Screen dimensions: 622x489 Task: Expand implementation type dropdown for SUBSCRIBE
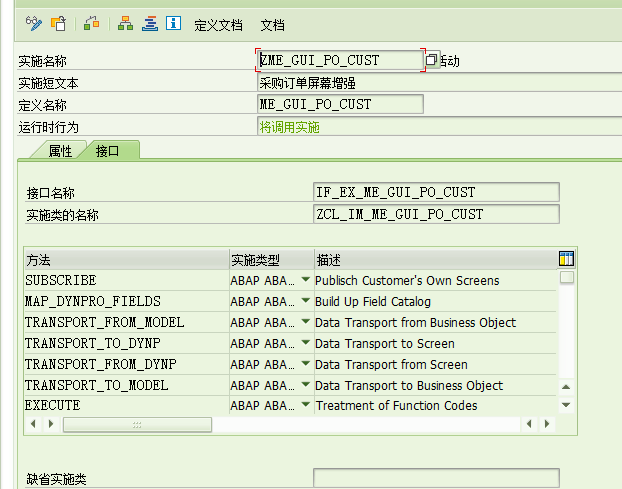pyautogui.click(x=305, y=280)
